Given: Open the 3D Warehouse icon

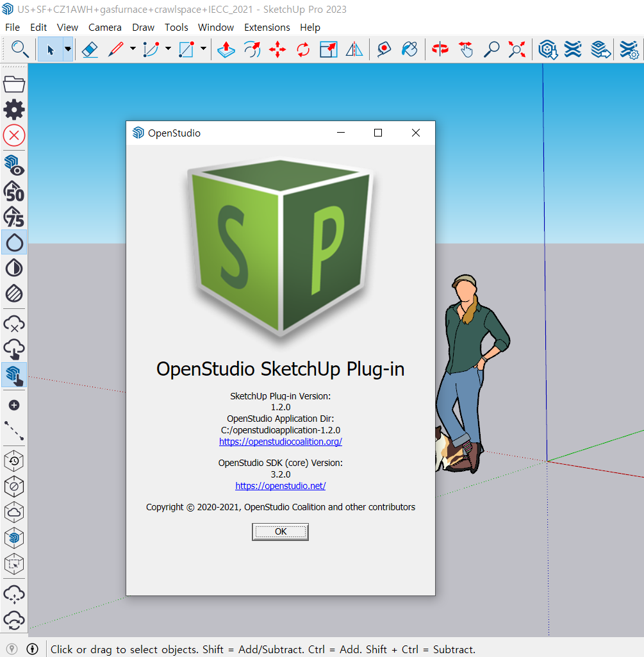Looking at the screenshot, I should tap(548, 49).
